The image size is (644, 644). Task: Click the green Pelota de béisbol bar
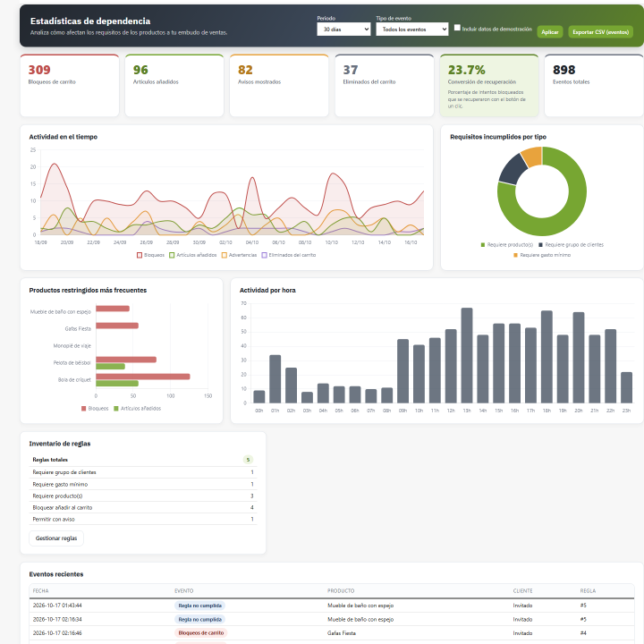[x=111, y=367]
